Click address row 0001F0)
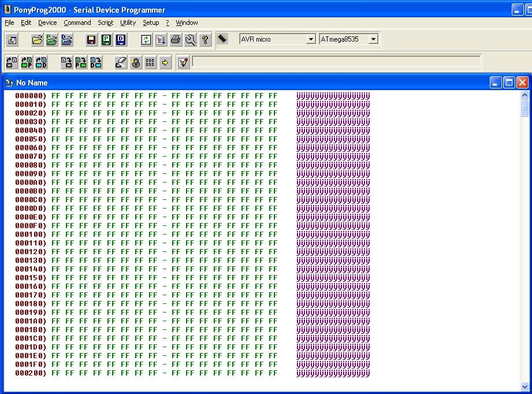The width and height of the screenshot is (532, 394). tap(31, 365)
